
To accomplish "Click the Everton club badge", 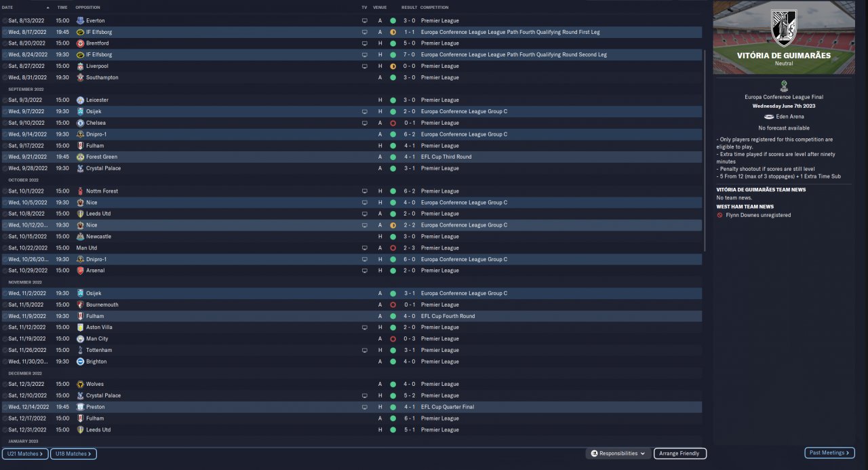I will click(80, 21).
